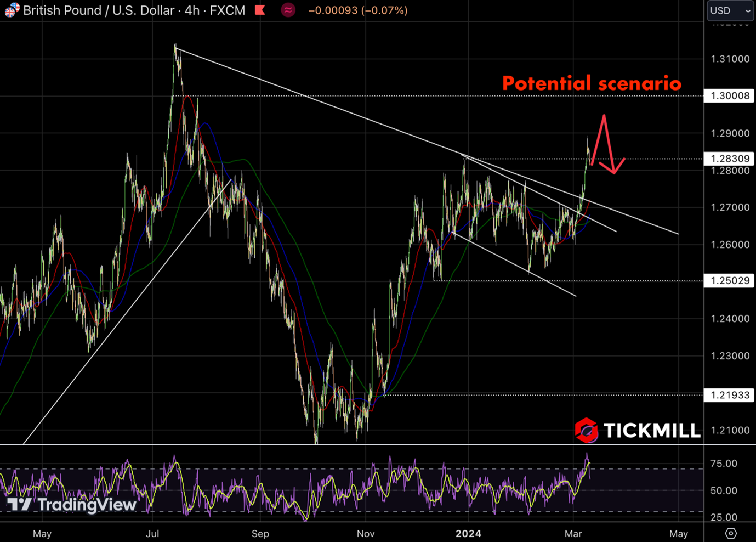Click the RSI 75.00 scale value
This screenshot has width=756, height=542.
pos(724,464)
